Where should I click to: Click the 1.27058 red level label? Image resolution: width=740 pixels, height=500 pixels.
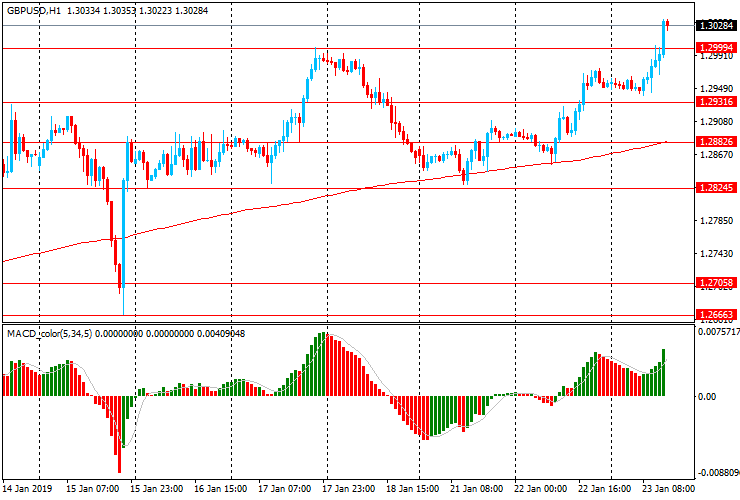(x=717, y=283)
